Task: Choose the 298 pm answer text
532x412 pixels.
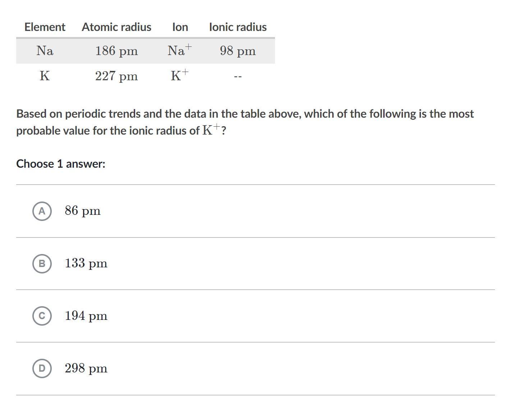Action: [x=86, y=368]
